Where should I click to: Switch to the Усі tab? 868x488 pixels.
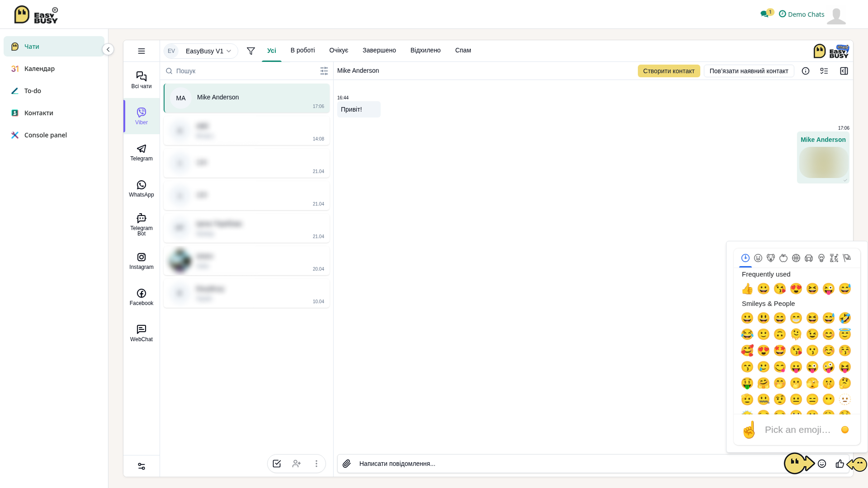click(272, 51)
